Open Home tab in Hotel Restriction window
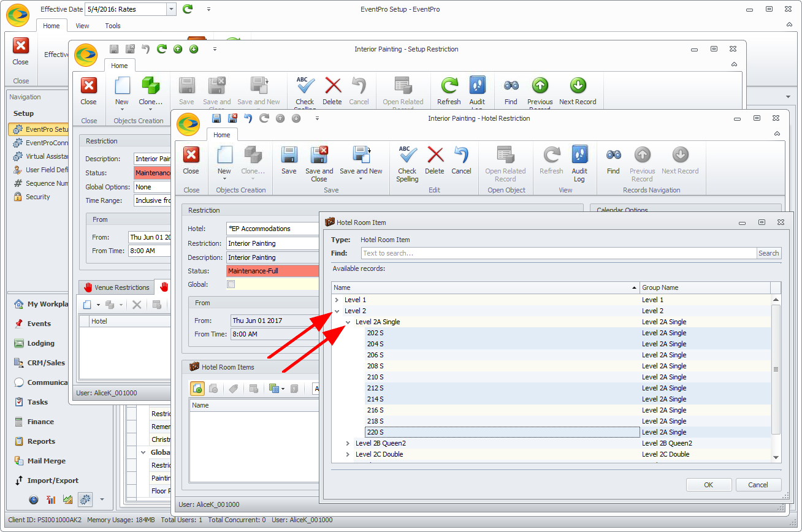802x532 pixels. 222,135
